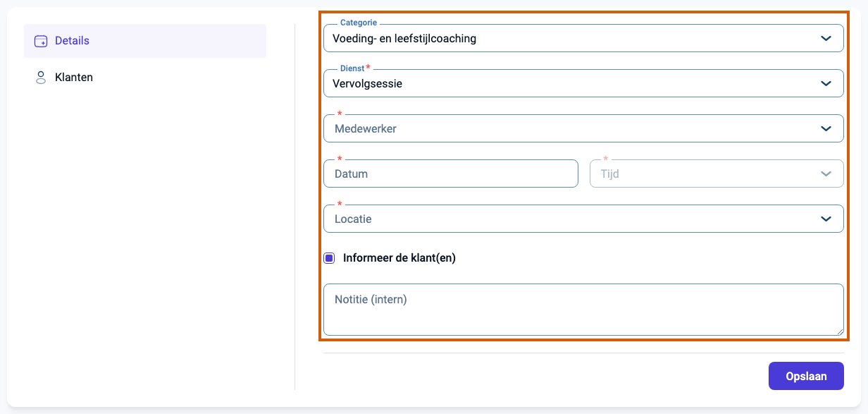Open the Tijd dropdown
This screenshot has height=414, width=868.
[717, 173]
